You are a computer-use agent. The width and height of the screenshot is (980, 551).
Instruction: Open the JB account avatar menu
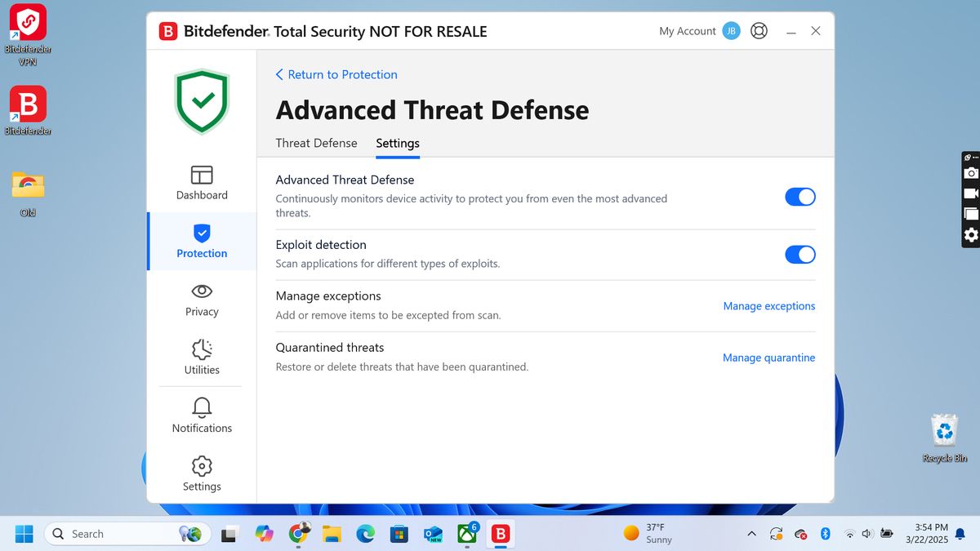click(x=731, y=30)
